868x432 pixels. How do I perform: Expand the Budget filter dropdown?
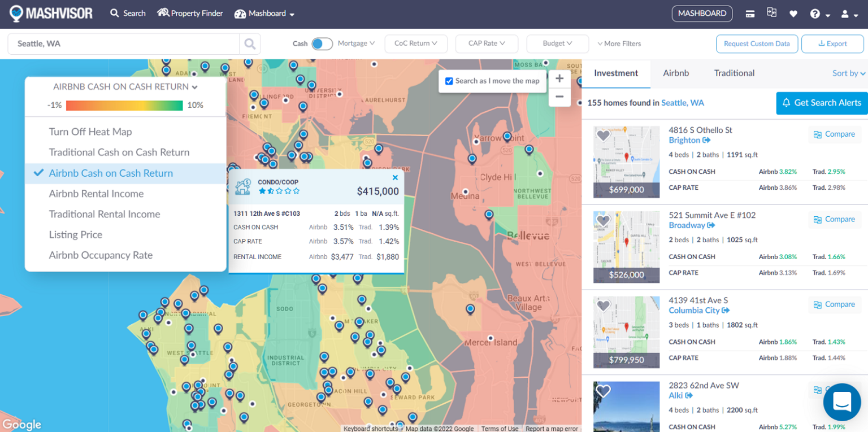tap(557, 43)
